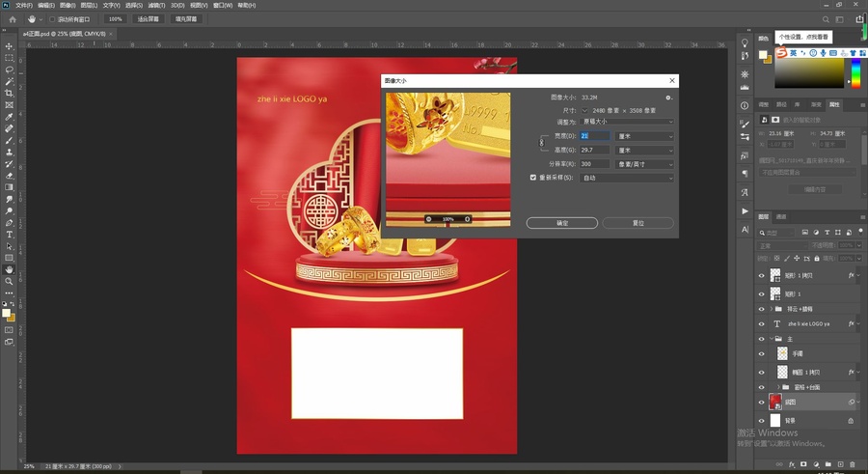Create new group with folder icon
This screenshot has width=868, height=474.
828,464
